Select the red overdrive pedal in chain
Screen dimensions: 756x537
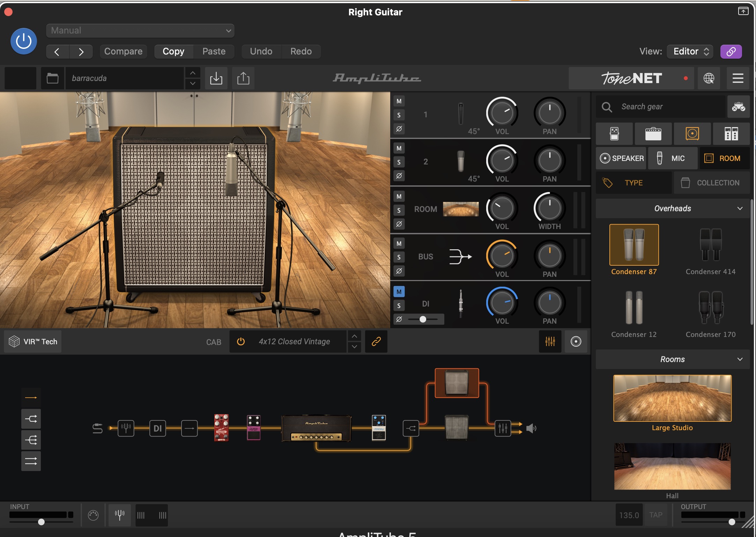[221, 428]
